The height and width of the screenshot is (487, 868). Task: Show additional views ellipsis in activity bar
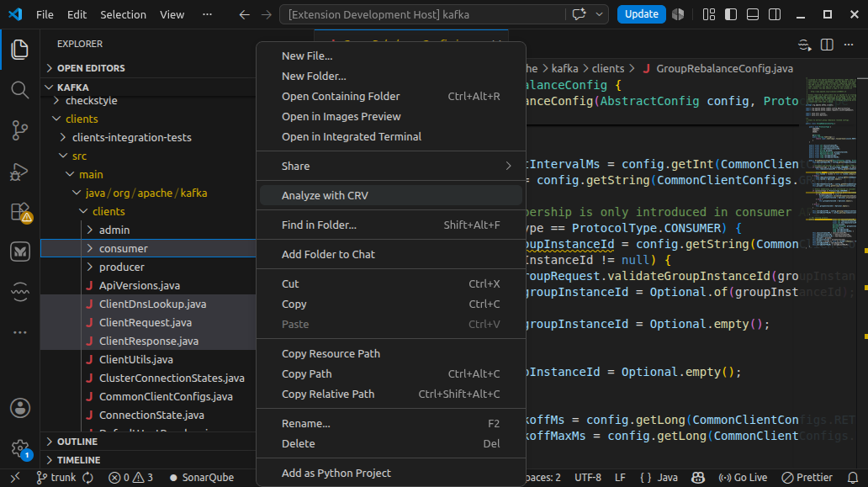point(20,332)
